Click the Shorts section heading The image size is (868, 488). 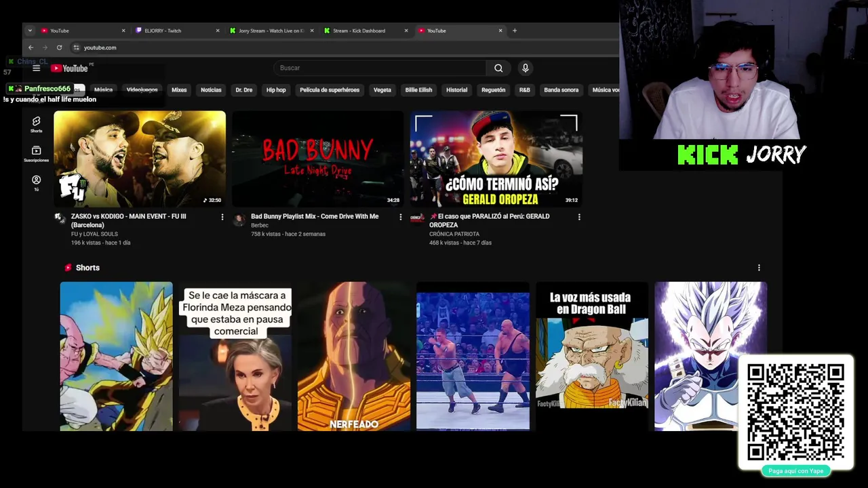[x=87, y=268]
